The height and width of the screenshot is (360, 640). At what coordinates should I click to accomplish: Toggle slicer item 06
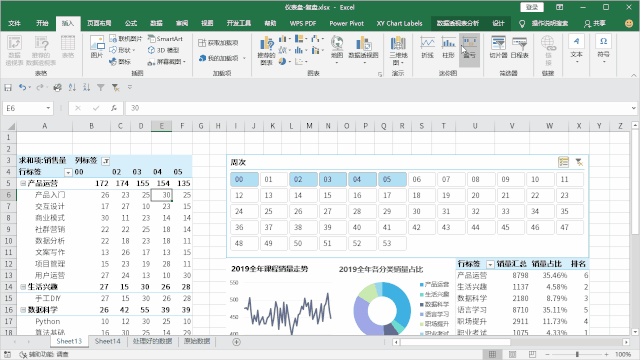point(422,179)
